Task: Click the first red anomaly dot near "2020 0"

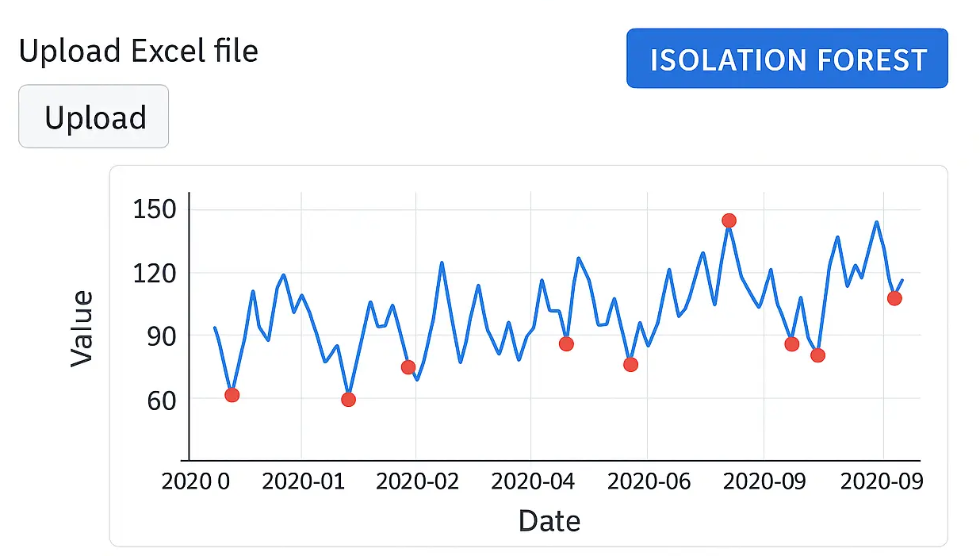Action: 232,395
